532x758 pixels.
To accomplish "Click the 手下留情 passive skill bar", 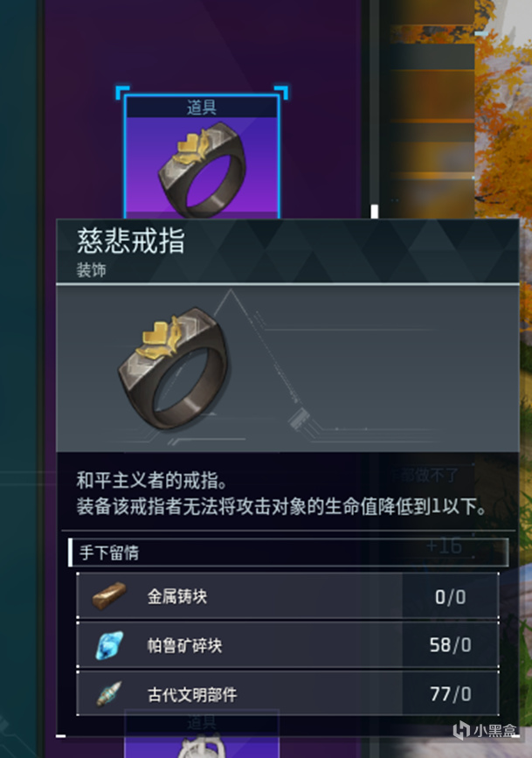I will [288, 552].
